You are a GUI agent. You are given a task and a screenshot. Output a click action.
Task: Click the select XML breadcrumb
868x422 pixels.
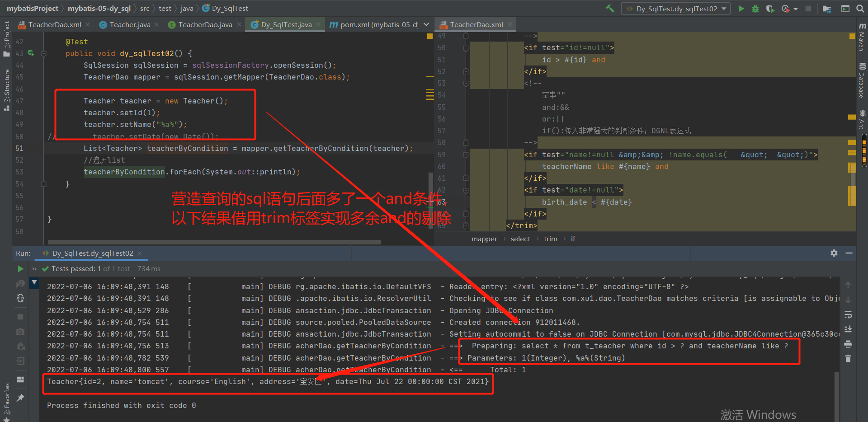[x=520, y=239]
